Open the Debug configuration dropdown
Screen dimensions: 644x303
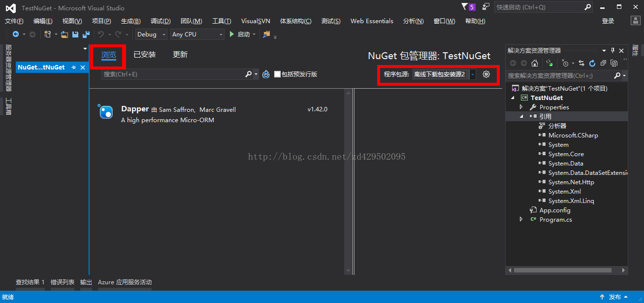[x=152, y=34]
